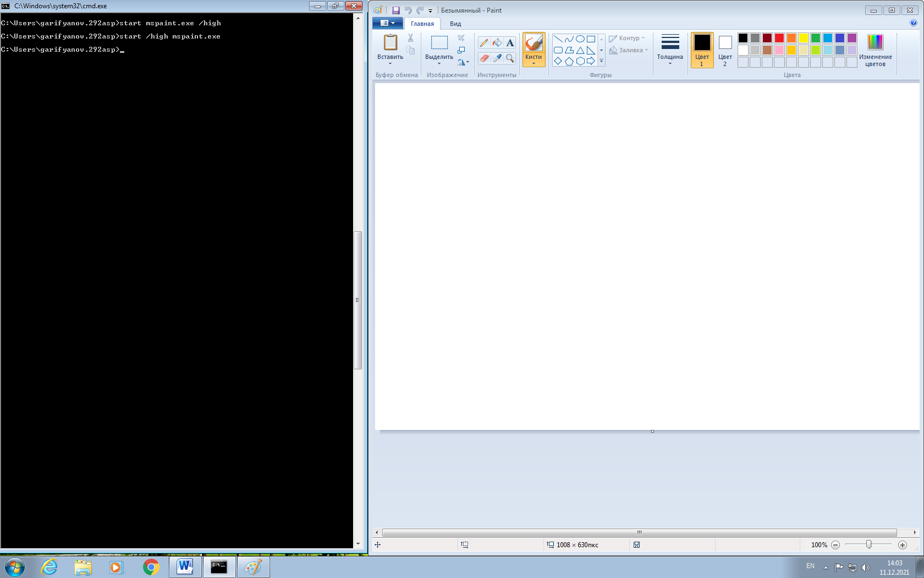Pick the pink color swatch
924x578 pixels.
pos(779,50)
